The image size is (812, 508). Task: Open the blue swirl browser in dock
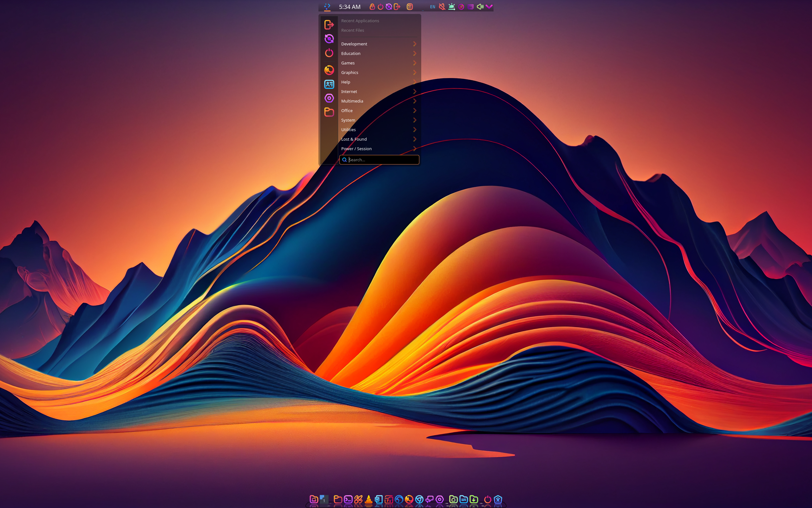pos(399,499)
